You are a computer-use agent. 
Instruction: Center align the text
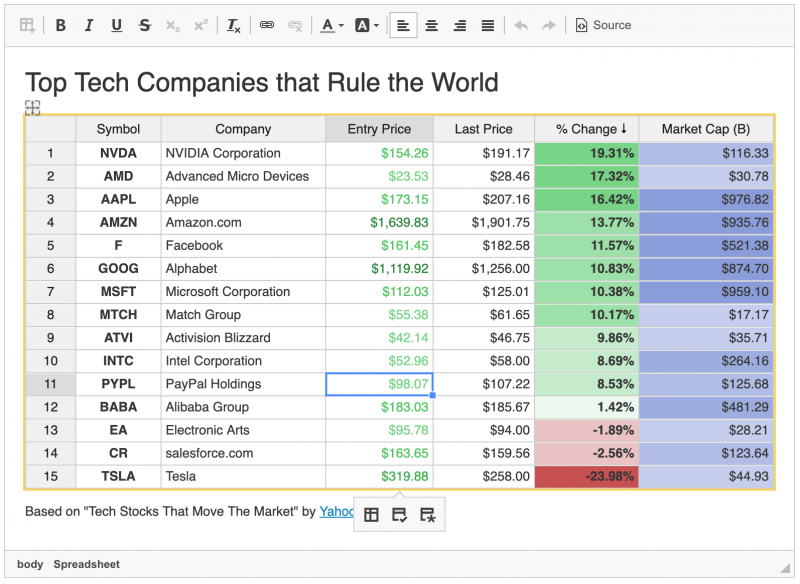click(432, 25)
